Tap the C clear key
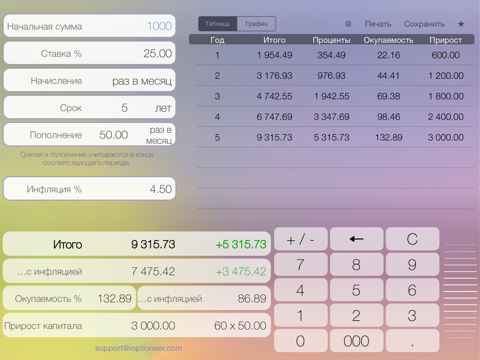The height and width of the screenshot is (360, 480). [412, 239]
